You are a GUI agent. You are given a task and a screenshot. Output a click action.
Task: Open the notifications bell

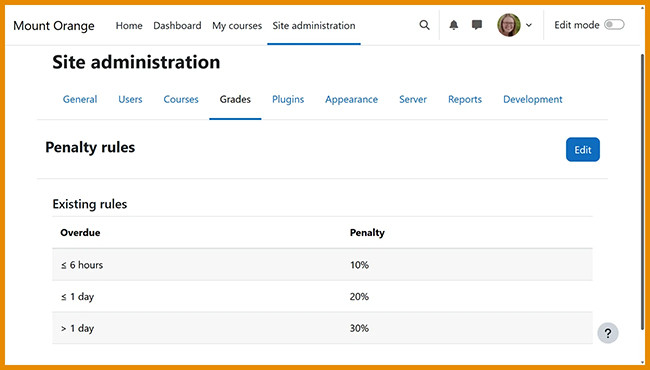(x=454, y=25)
